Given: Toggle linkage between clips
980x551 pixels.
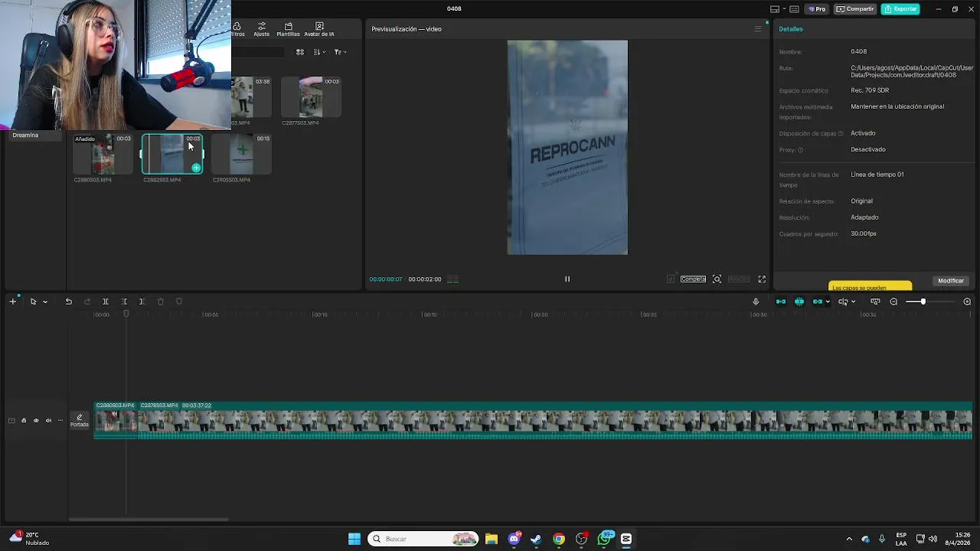Looking at the screenshot, I should tap(818, 302).
